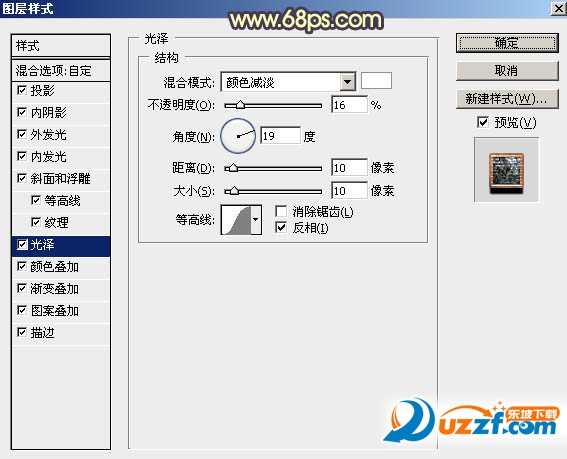The height and width of the screenshot is (459, 567).
Task: Uncheck the 光泽 satin checkbox
Action: click(22, 245)
